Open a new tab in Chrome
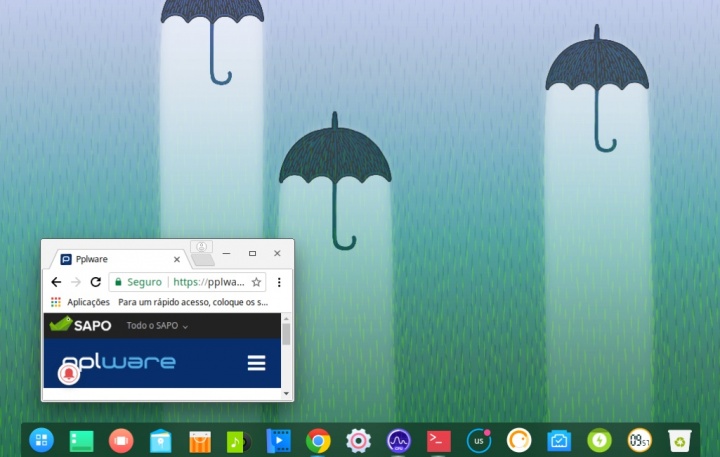Viewport: 720px width, 457px height. (x=201, y=260)
